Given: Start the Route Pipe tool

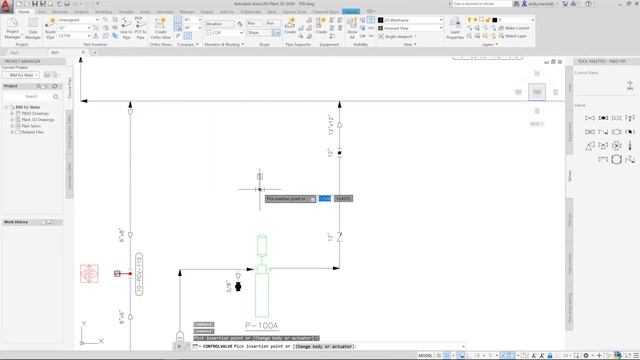Looking at the screenshot, I should click(50, 28).
